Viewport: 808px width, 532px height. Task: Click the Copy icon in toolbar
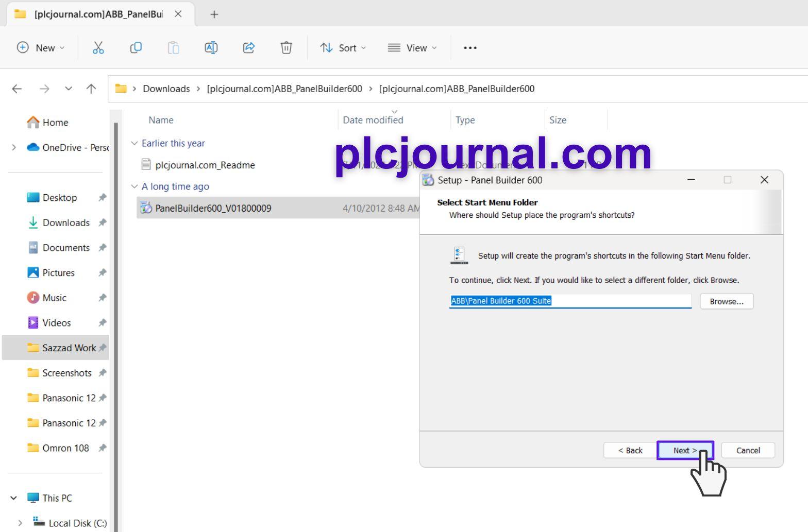[136, 48]
